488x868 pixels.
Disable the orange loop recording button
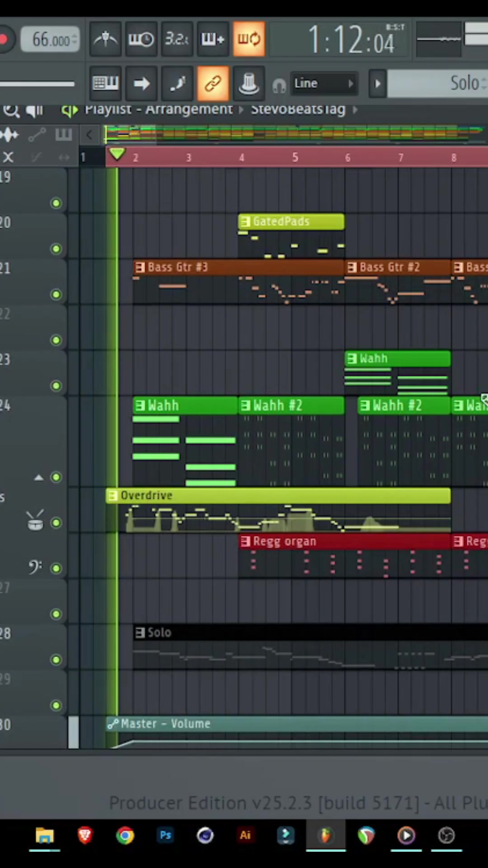249,39
